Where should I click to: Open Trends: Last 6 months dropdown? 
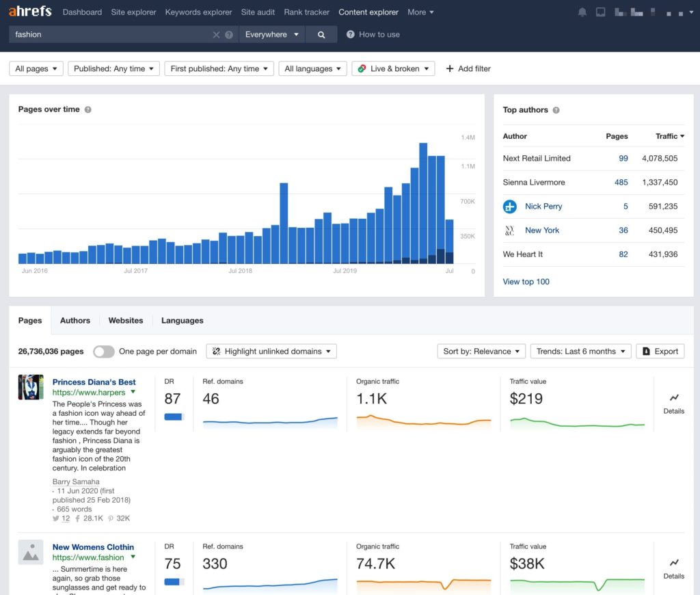[x=580, y=351]
